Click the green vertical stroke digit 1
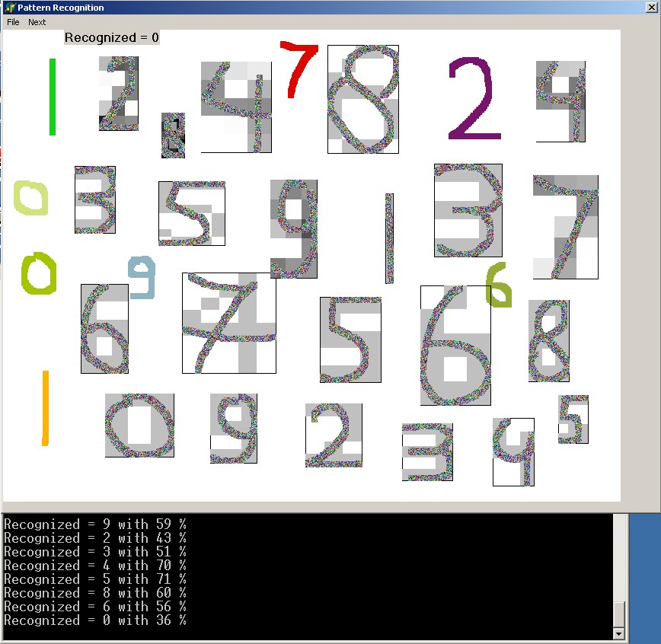Viewport: 661px width, 644px height. tap(53, 97)
